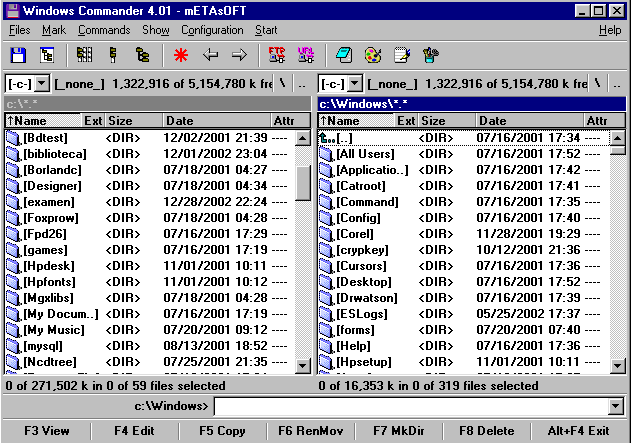Click the F6 RenMov button
Viewport: 631px width, 443px height.
coord(311,431)
